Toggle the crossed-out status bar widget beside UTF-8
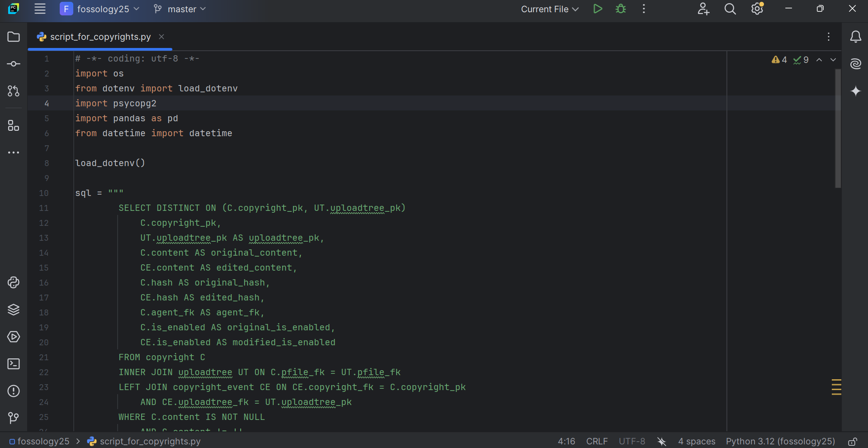This screenshot has height=448, width=868. [x=662, y=441]
